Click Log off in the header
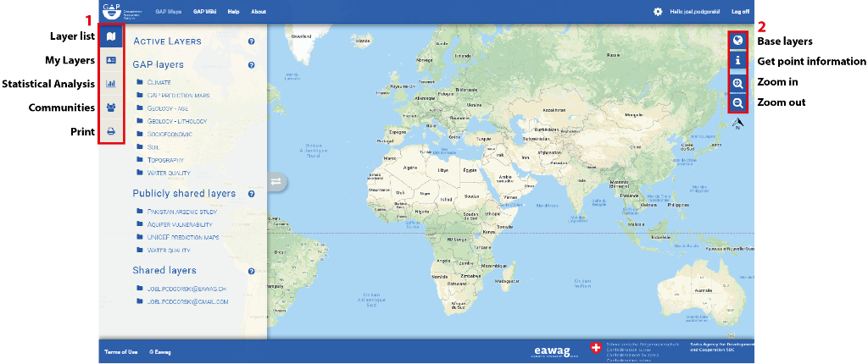Viewport: 868px width, 364px height. (741, 12)
